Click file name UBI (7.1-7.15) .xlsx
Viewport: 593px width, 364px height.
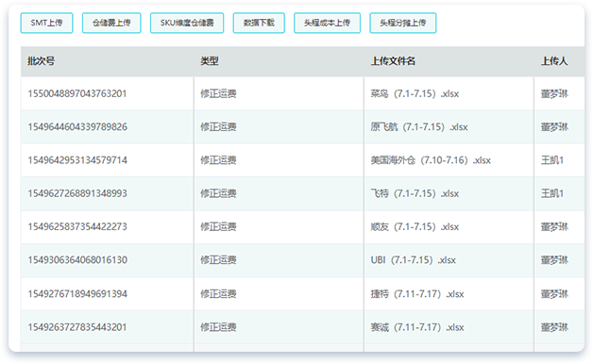(x=414, y=259)
